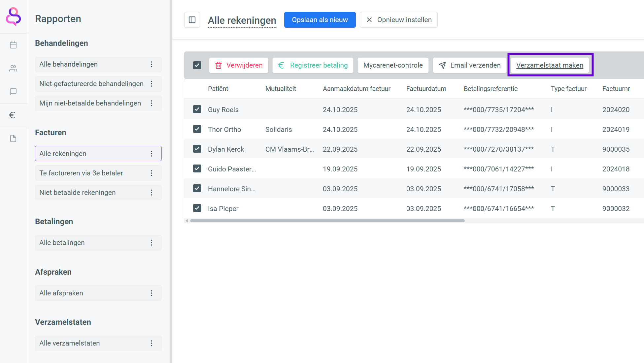Expand options for Alle verzamelstaten
The height and width of the screenshot is (363, 644).
(152, 343)
